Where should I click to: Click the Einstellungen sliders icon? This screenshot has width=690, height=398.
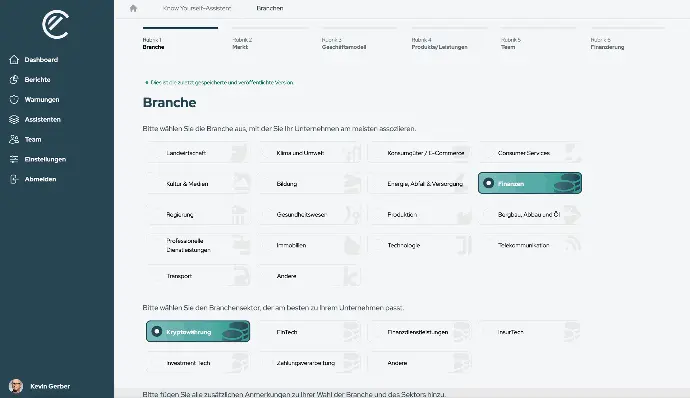[x=14, y=159]
